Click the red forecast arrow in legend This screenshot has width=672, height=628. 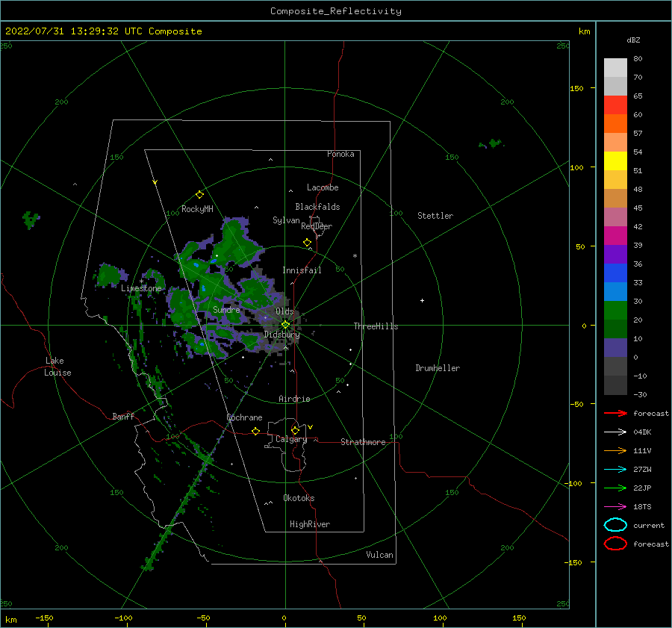coord(615,413)
